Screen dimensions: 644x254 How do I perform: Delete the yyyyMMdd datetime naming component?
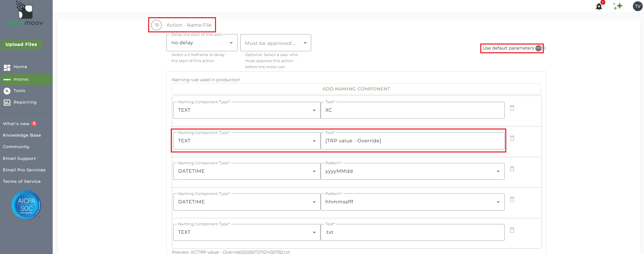512,169
